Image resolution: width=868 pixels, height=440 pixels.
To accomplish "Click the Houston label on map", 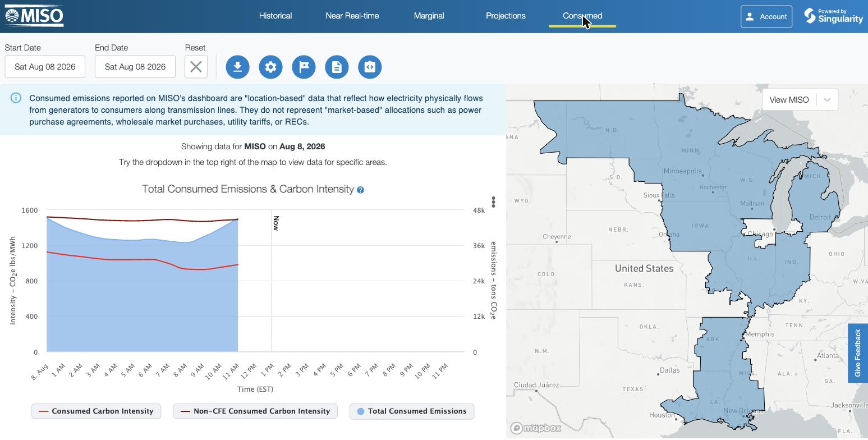I will pyautogui.click(x=662, y=415).
